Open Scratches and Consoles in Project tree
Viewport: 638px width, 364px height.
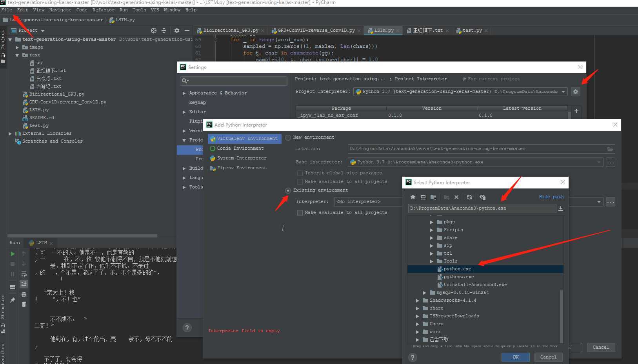point(52,141)
